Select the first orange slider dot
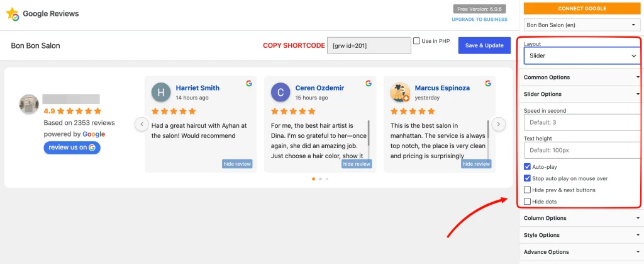 pyautogui.click(x=314, y=179)
